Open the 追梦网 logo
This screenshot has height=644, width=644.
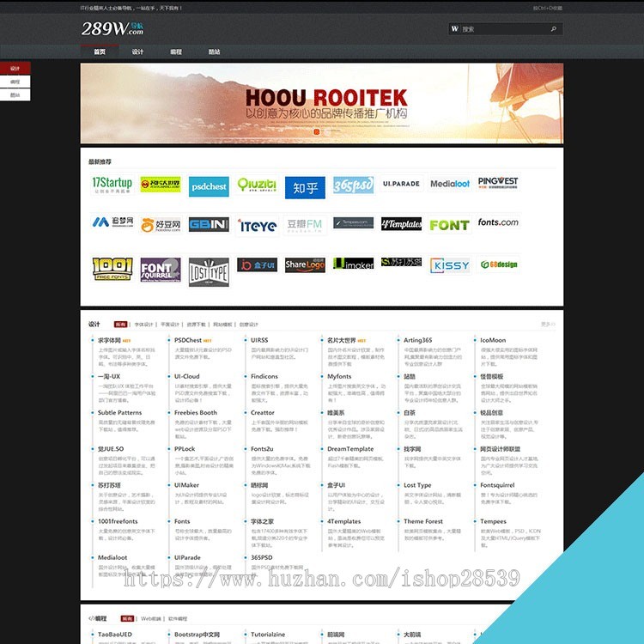click(x=112, y=222)
